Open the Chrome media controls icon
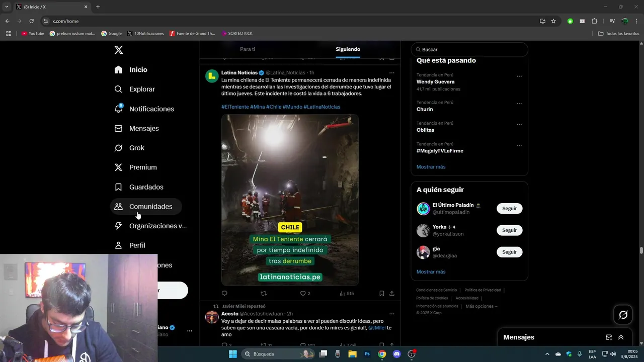 [612, 21]
